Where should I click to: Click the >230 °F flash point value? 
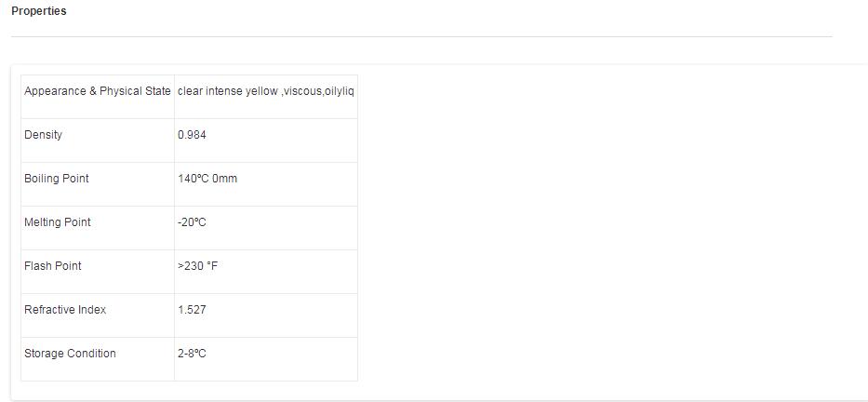[197, 266]
